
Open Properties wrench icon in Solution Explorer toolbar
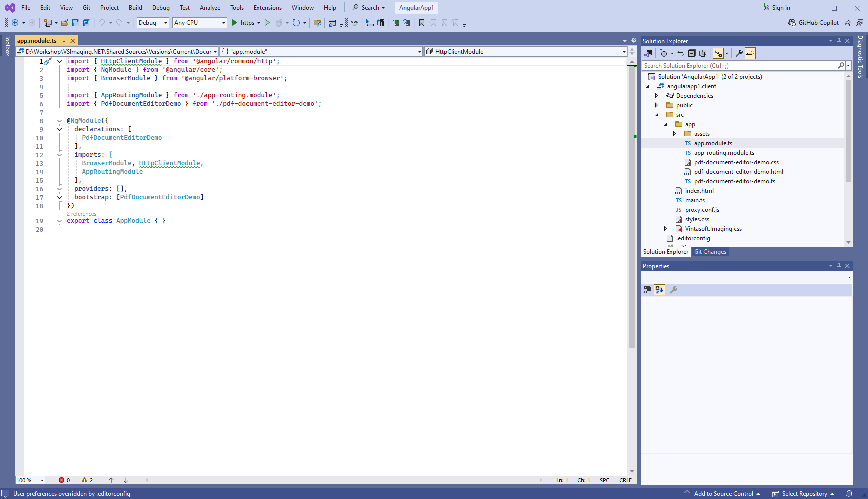[x=739, y=53]
